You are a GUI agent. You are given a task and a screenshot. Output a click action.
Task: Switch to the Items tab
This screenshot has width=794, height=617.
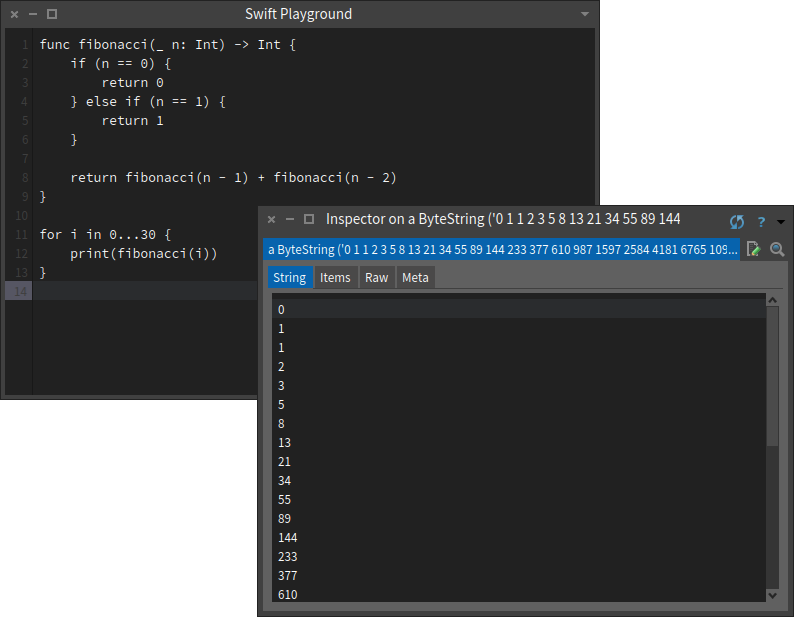pos(335,278)
